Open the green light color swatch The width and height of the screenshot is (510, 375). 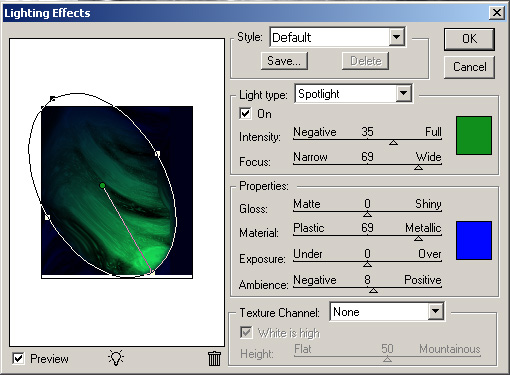click(474, 135)
